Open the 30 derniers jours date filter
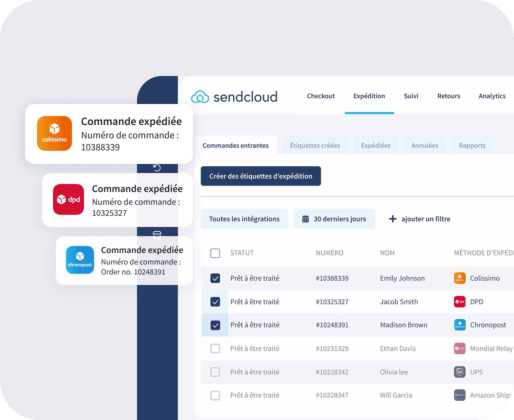This screenshot has height=420, width=514. tap(334, 219)
